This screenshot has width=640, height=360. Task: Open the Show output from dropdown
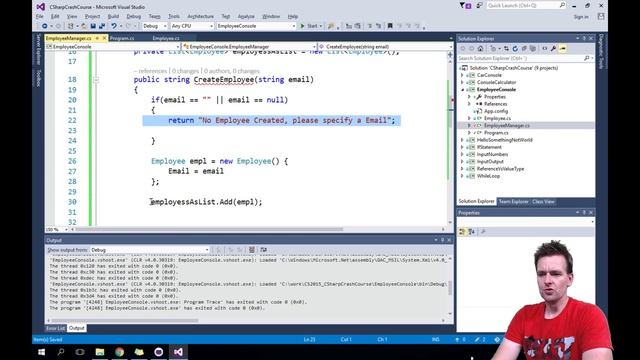207,250
